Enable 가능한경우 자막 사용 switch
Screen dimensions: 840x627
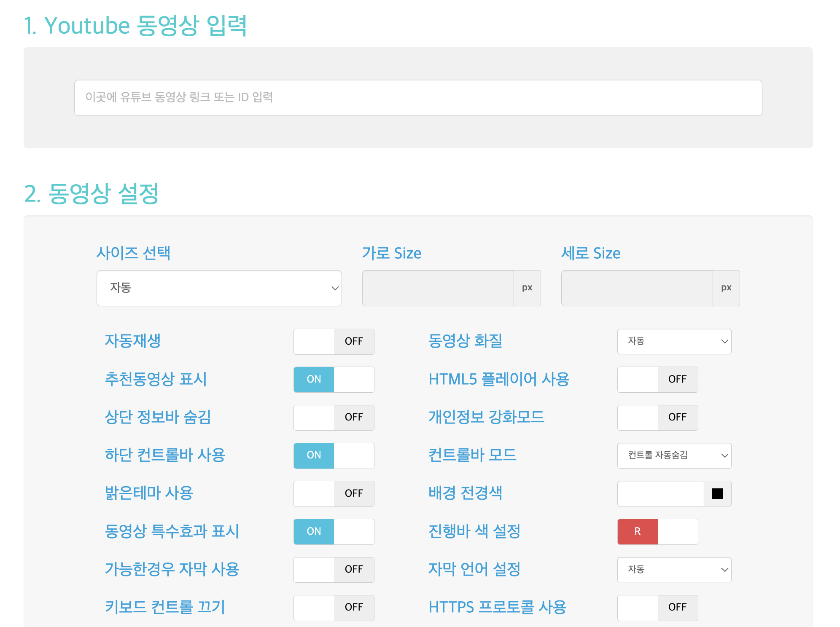tap(334, 570)
